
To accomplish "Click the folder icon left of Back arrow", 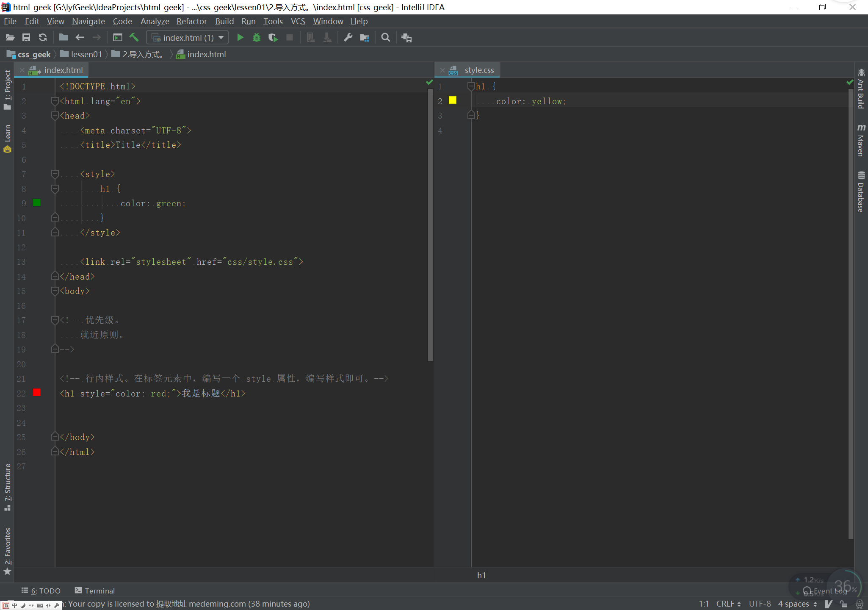I will [64, 38].
